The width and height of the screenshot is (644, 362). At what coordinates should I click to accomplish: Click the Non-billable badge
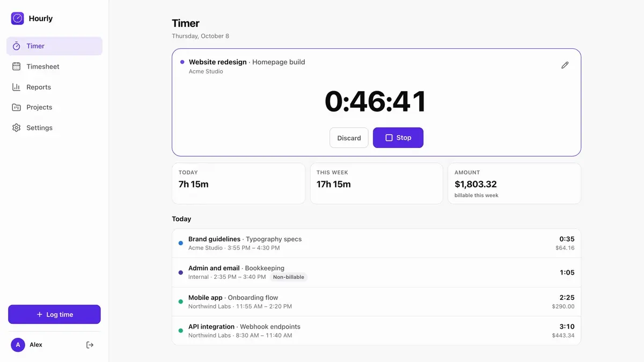pyautogui.click(x=289, y=277)
